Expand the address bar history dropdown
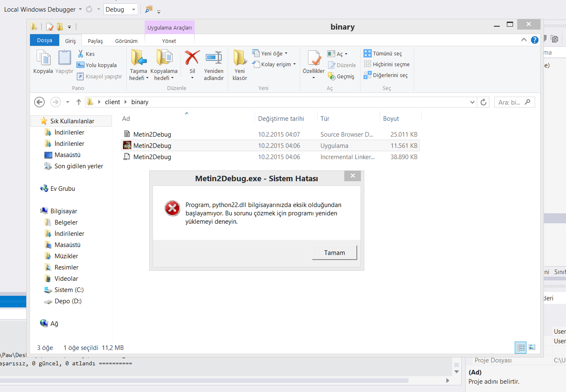 tap(472, 102)
